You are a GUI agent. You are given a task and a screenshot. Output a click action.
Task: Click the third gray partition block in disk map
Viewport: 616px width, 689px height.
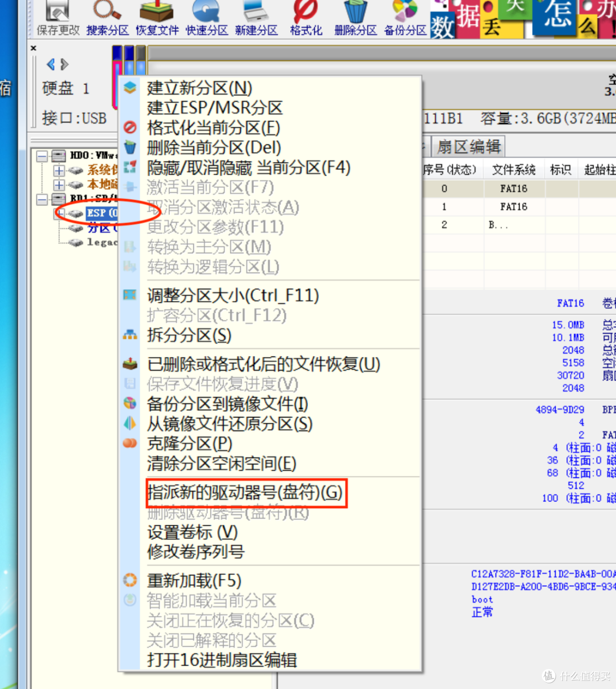(x=141, y=62)
